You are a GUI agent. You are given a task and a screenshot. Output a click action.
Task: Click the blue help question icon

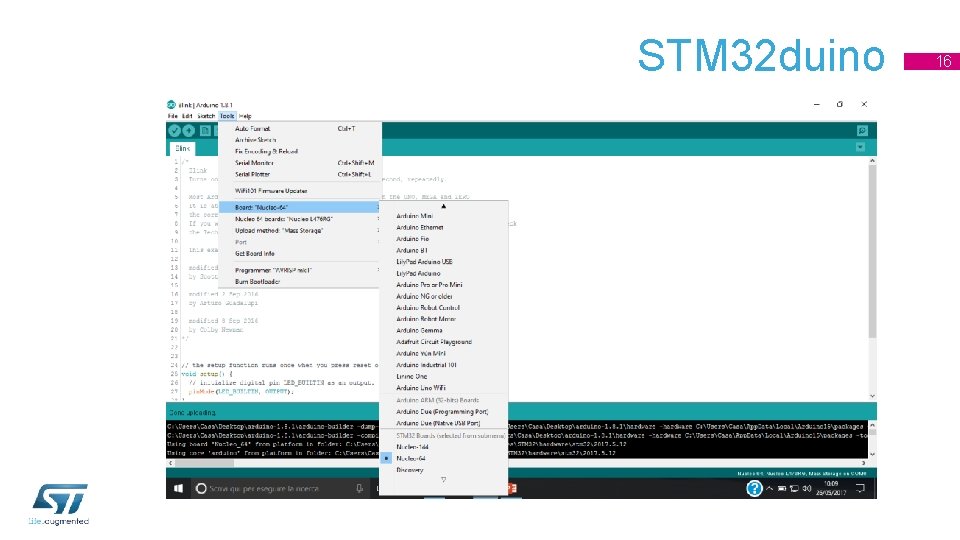click(754, 489)
